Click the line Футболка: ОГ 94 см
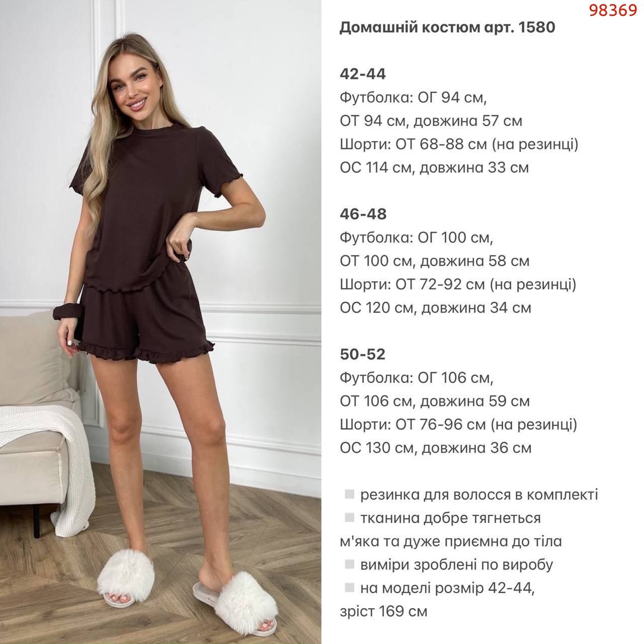 (x=414, y=98)
